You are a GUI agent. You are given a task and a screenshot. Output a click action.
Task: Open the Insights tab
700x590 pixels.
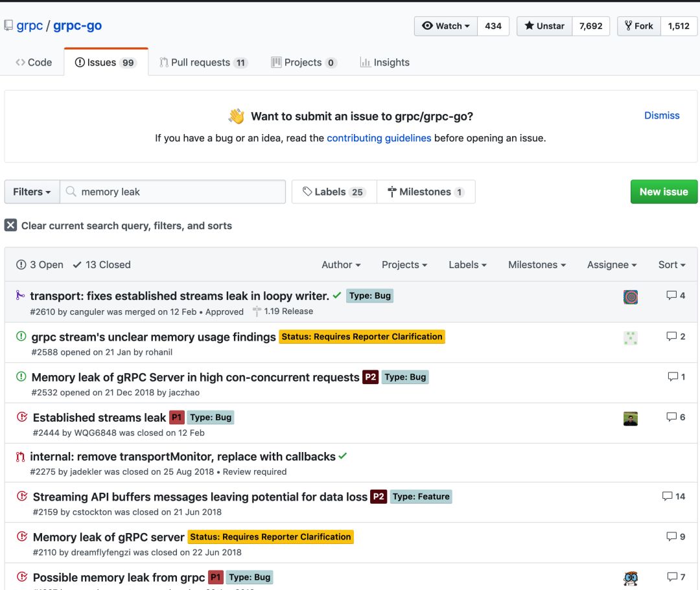[384, 62]
